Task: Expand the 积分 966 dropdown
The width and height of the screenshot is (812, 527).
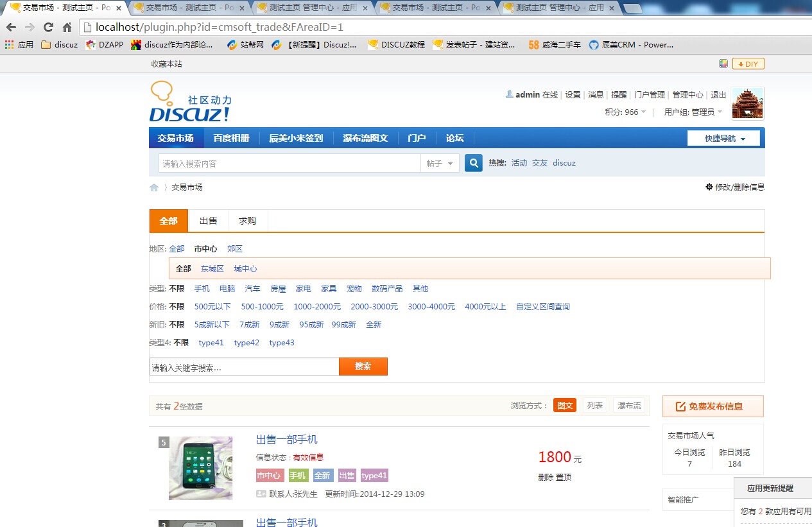Action: tap(627, 112)
